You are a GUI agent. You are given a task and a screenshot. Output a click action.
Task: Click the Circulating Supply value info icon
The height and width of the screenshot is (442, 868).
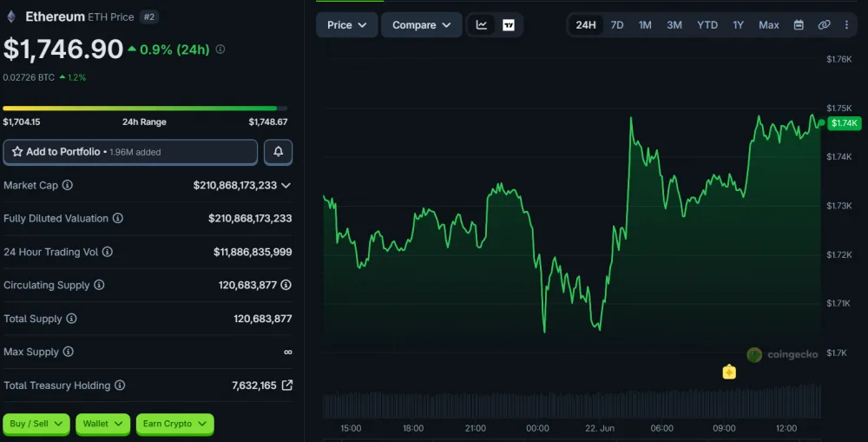[286, 285]
